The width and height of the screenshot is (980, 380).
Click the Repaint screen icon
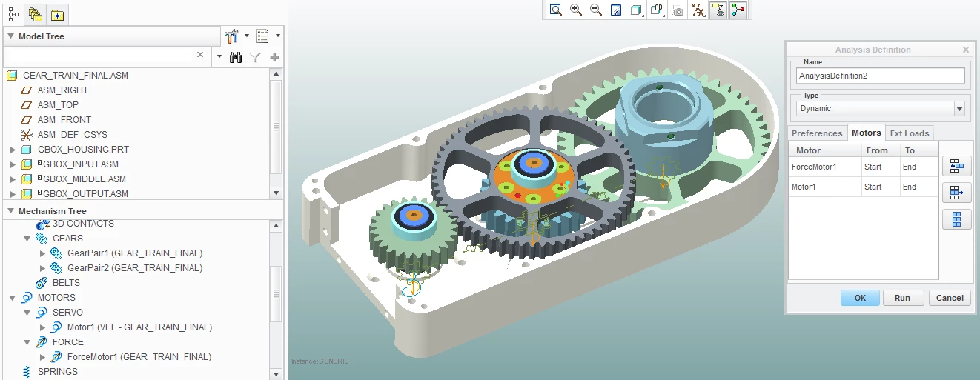tap(616, 10)
